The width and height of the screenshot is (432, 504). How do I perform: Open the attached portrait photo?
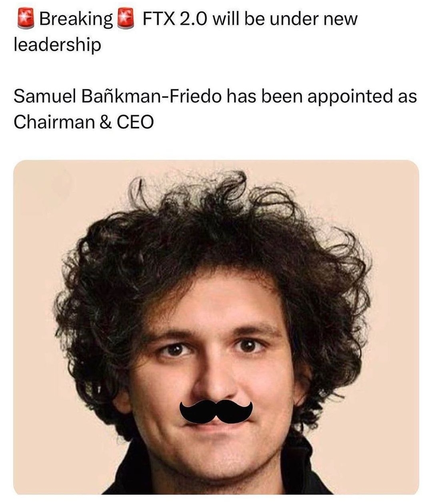(216, 327)
